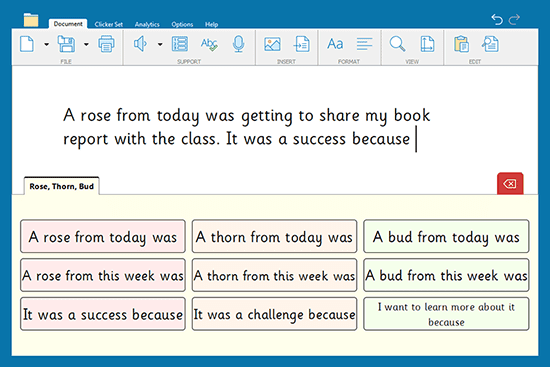
Task: Open the Aa font format options
Action: point(335,44)
